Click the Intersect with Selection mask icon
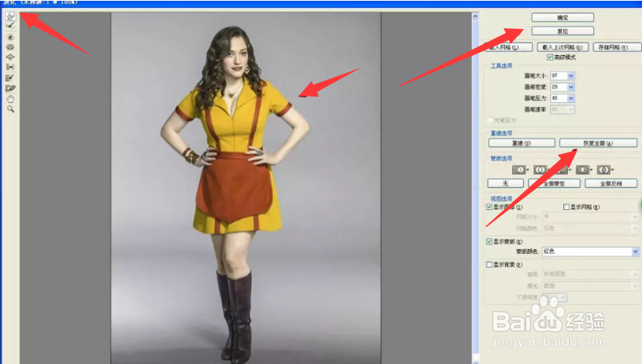642x364 pixels. pos(585,170)
